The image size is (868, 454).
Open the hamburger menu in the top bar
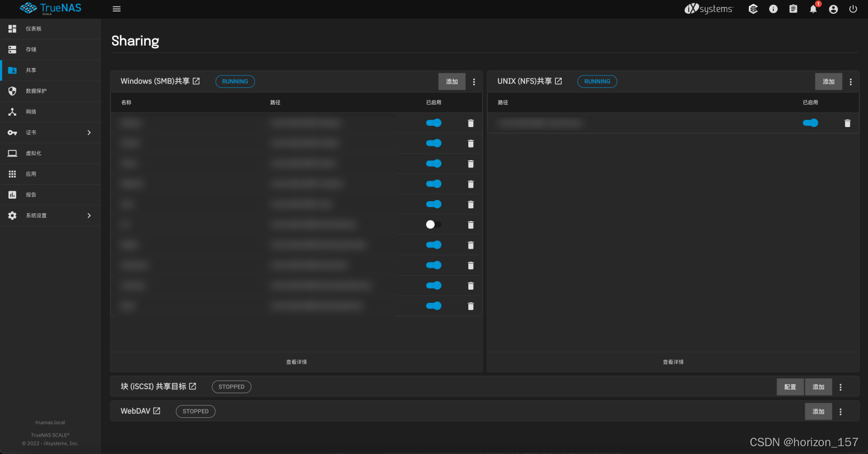point(117,9)
